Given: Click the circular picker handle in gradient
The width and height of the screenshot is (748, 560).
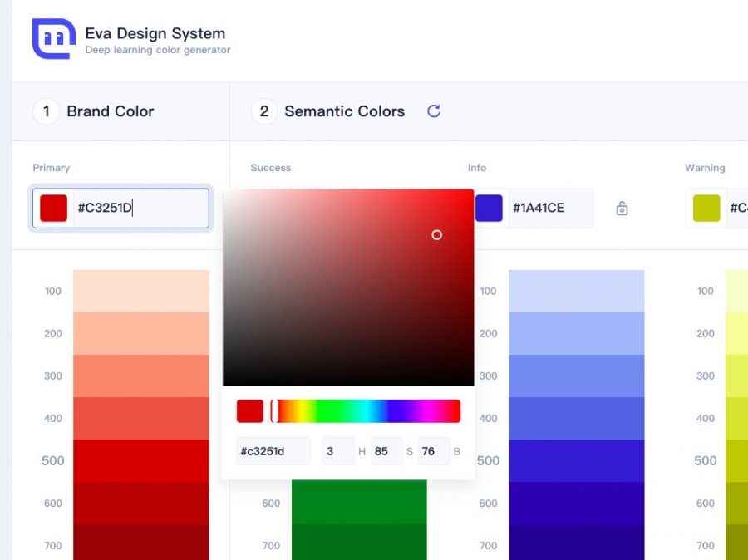Looking at the screenshot, I should coord(436,234).
